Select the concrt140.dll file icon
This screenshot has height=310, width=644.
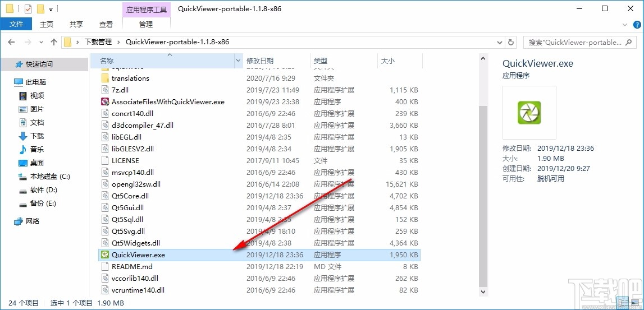105,113
